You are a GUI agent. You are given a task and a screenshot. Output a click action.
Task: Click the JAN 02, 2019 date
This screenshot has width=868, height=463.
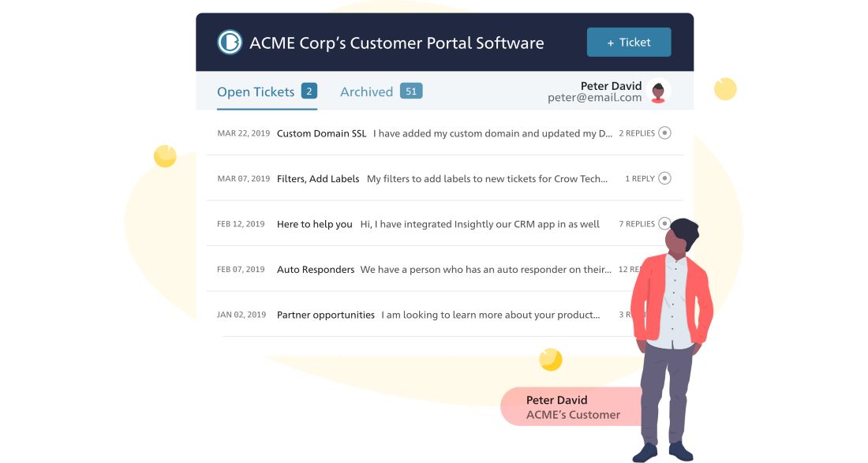click(x=241, y=315)
